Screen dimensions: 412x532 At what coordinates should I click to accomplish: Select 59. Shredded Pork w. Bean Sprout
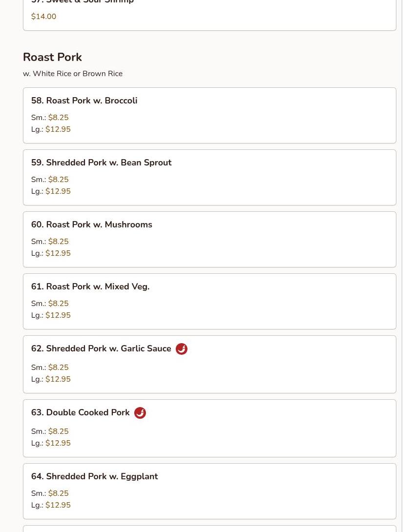click(101, 163)
